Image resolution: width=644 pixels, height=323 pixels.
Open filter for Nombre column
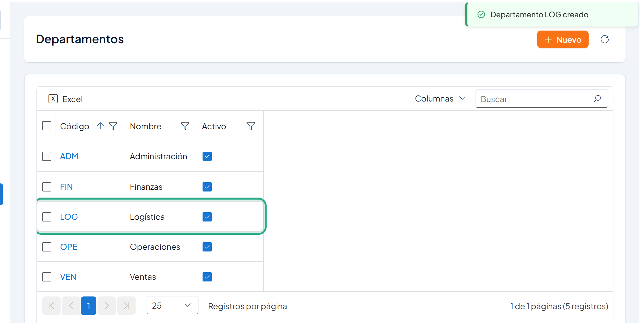tap(185, 126)
